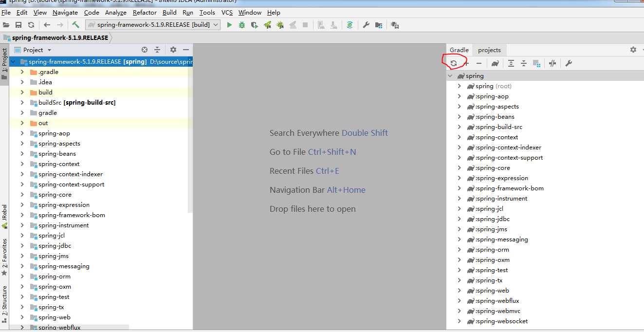Collapse all nodes in Gradle panel

click(524, 63)
